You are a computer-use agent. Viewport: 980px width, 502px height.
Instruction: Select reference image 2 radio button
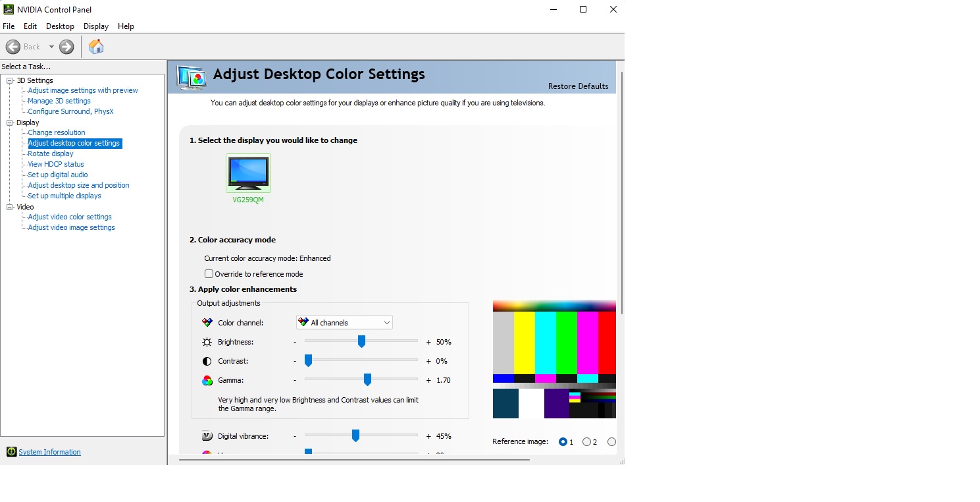(586, 442)
